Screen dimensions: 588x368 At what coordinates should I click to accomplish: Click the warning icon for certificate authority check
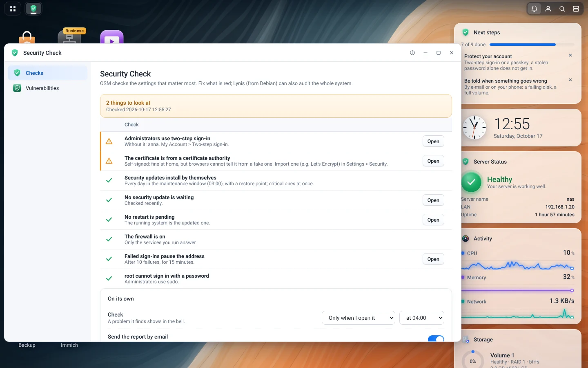point(109,161)
